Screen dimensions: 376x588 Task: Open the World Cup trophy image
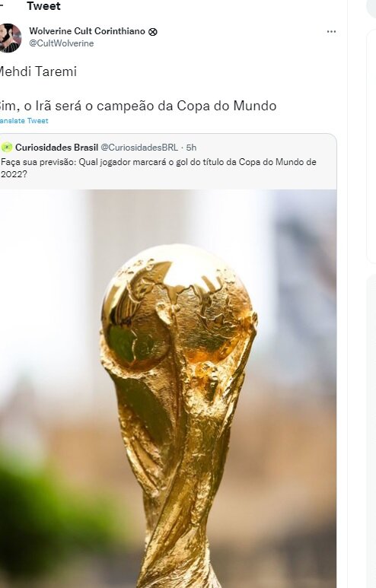(x=168, y=389)
